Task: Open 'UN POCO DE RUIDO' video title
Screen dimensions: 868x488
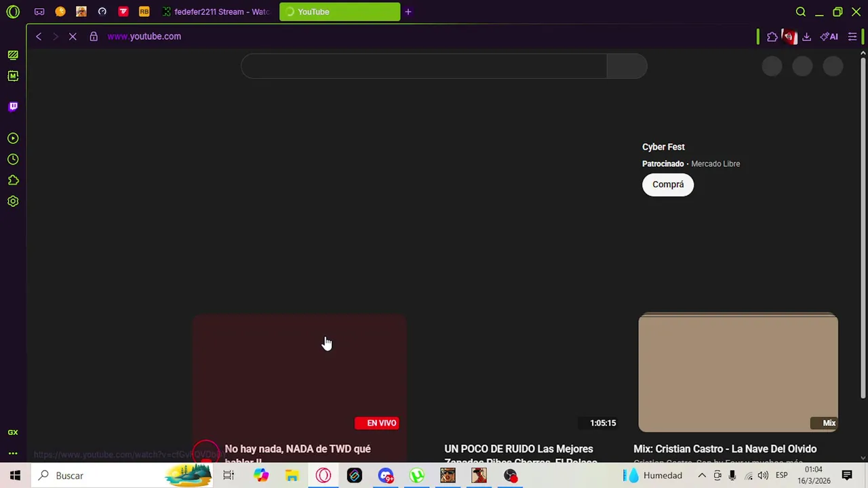Action: [x=520, y=454]
